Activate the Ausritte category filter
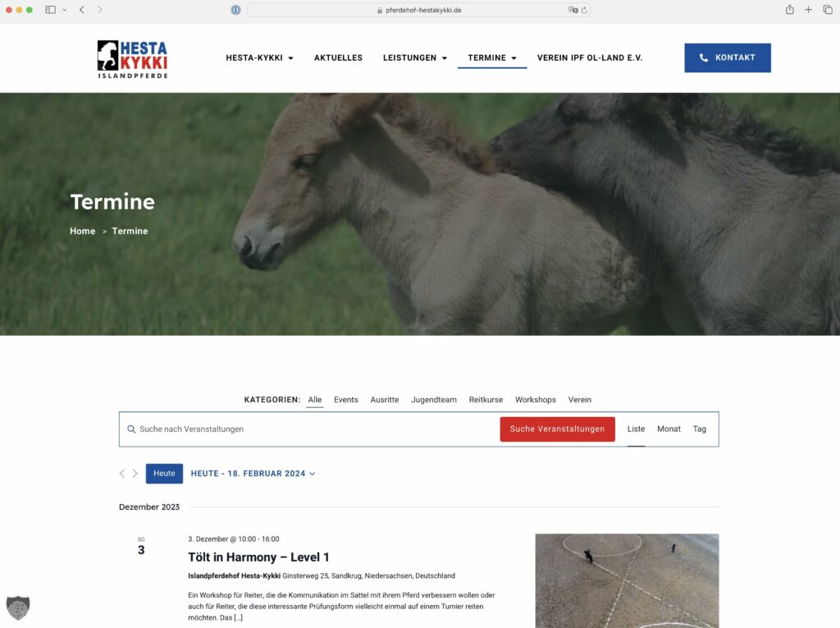This screenshot has height=628, width=840. [384, 400]
